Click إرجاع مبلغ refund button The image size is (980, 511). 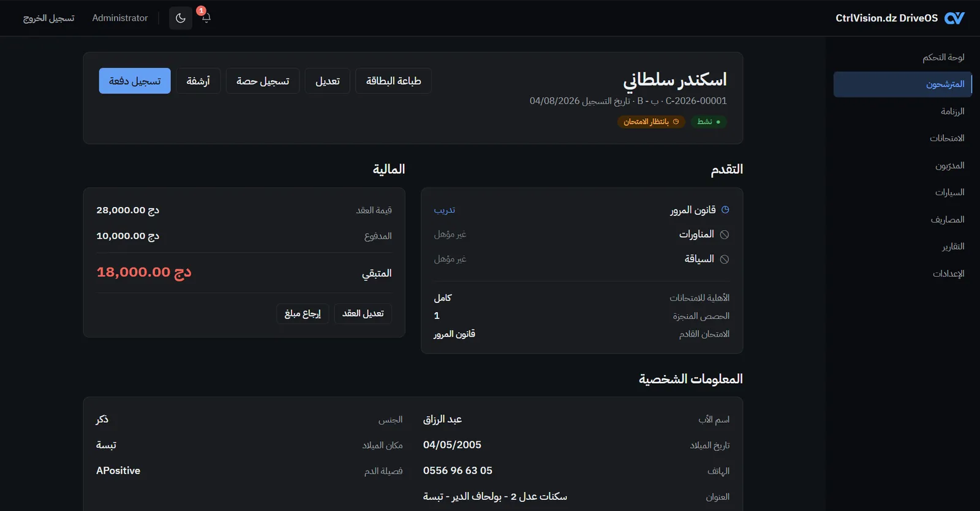point(303,313)
